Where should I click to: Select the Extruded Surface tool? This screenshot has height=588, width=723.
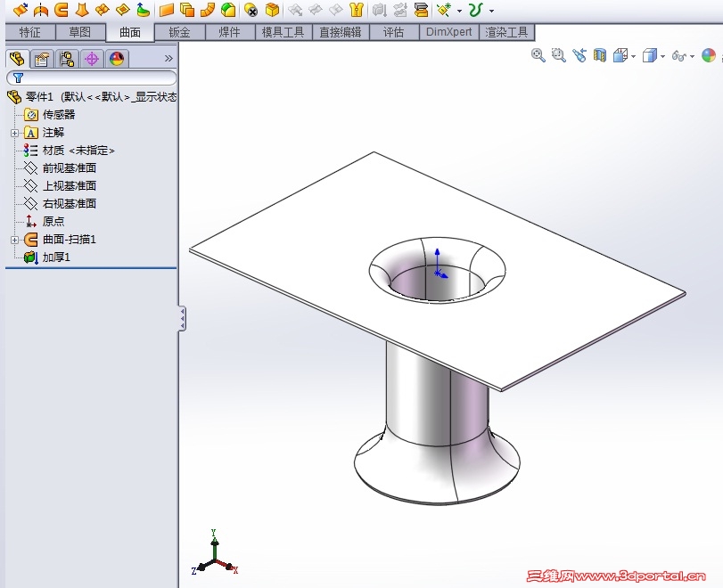[x=21, y=9]
